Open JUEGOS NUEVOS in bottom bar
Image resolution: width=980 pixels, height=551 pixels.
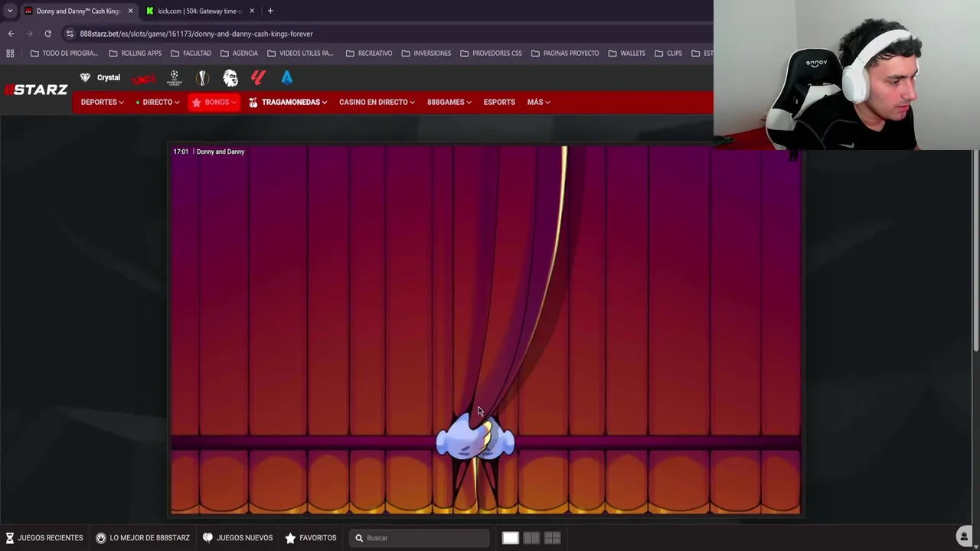(x=237, y=538)
